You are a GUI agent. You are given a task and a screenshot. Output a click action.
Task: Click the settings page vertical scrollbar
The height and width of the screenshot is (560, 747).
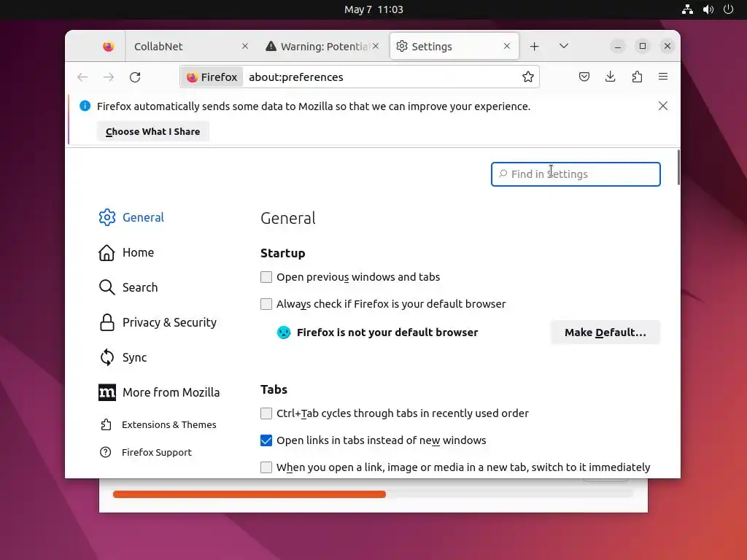point(678,167)
